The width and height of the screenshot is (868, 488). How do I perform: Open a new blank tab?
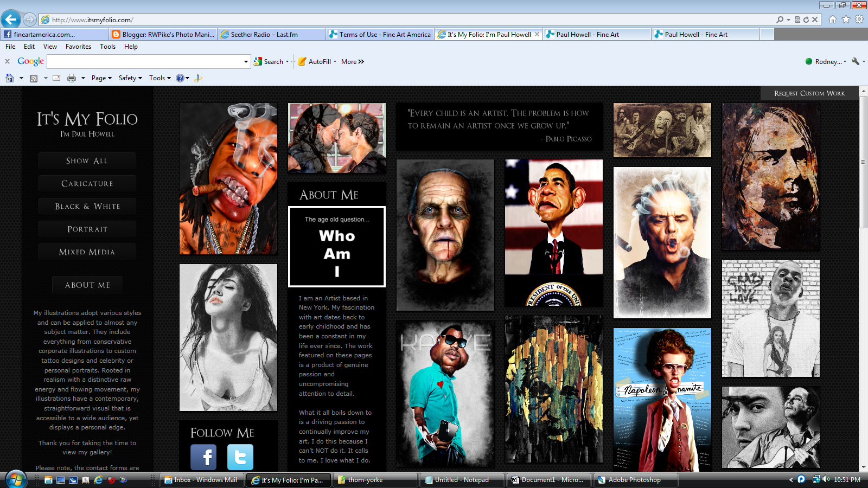pyautogui.click(x=767, y=34)
